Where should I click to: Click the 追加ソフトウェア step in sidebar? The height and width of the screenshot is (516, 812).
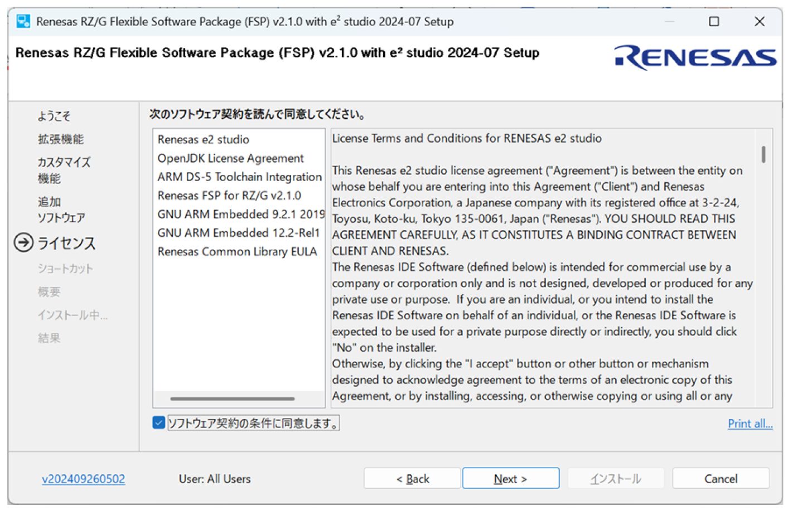(61, 210)
